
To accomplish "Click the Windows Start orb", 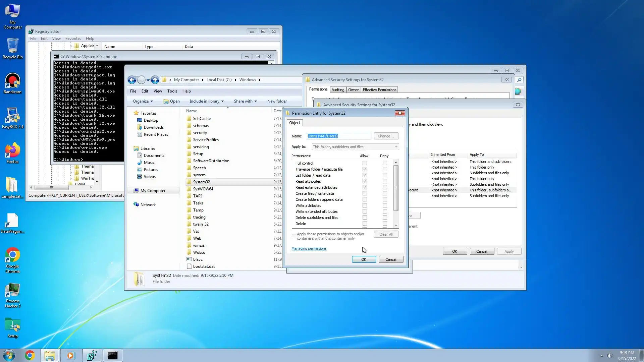I will [9, 355].
